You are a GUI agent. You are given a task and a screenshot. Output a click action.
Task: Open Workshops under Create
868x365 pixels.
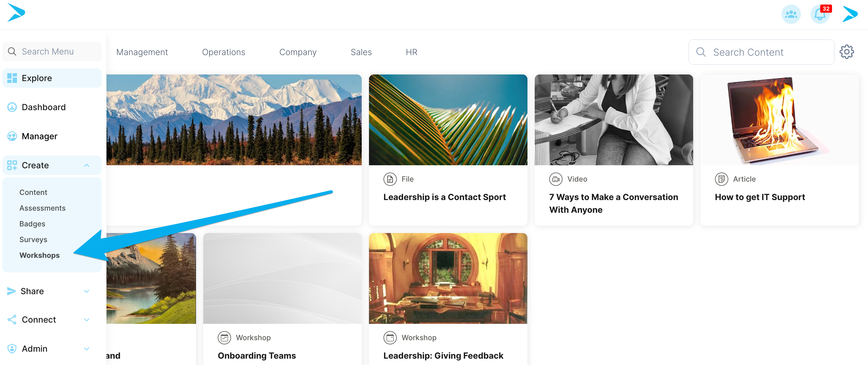(39, 255)
